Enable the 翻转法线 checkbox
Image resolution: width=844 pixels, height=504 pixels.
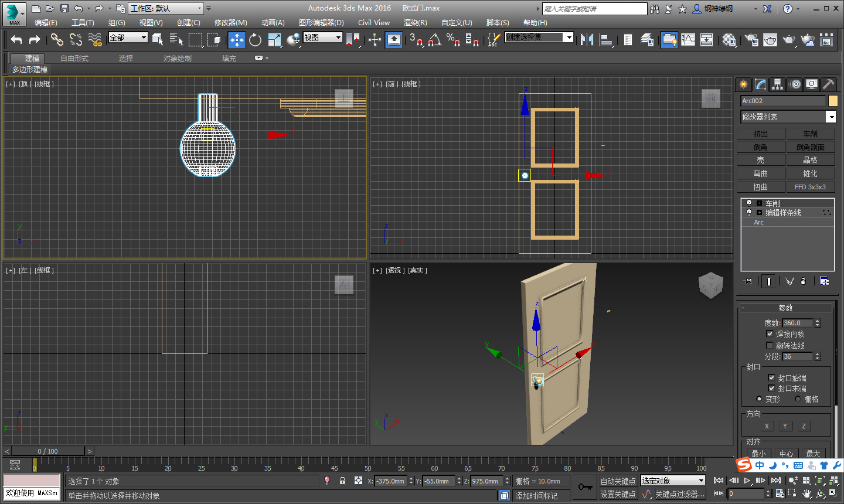[770, 345]
